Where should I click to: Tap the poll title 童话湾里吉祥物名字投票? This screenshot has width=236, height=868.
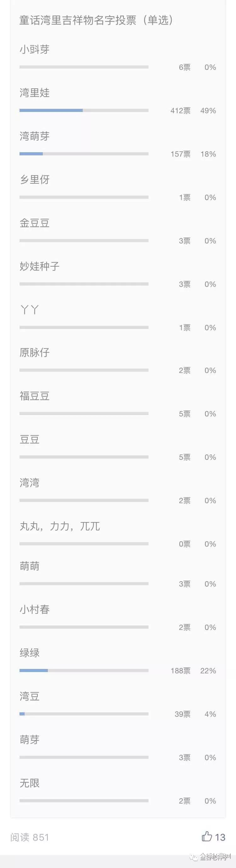(78, 20)
